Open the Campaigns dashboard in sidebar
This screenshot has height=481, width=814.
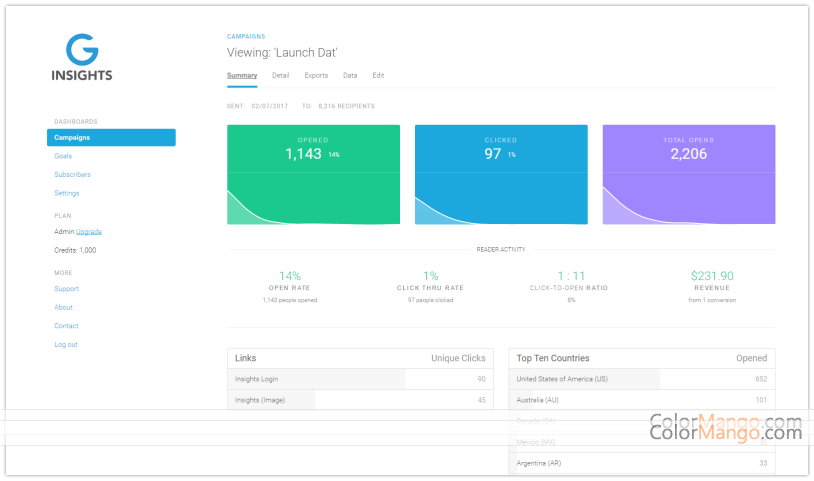pos(72,138)
